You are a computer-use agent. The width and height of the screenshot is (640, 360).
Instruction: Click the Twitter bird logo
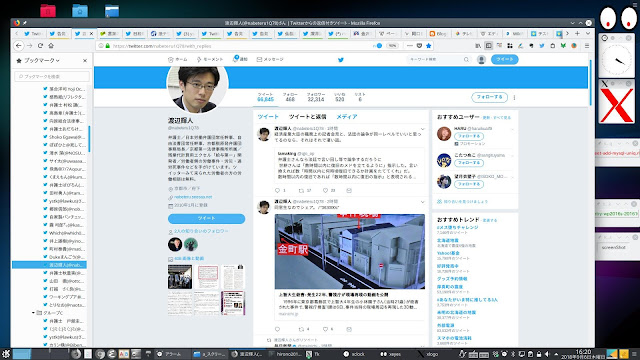(x=341, y=60)
